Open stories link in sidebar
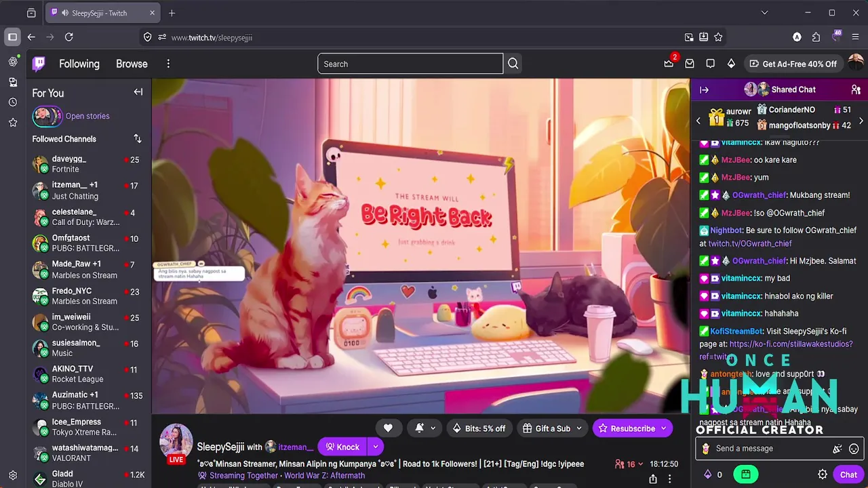 point(87,116)
